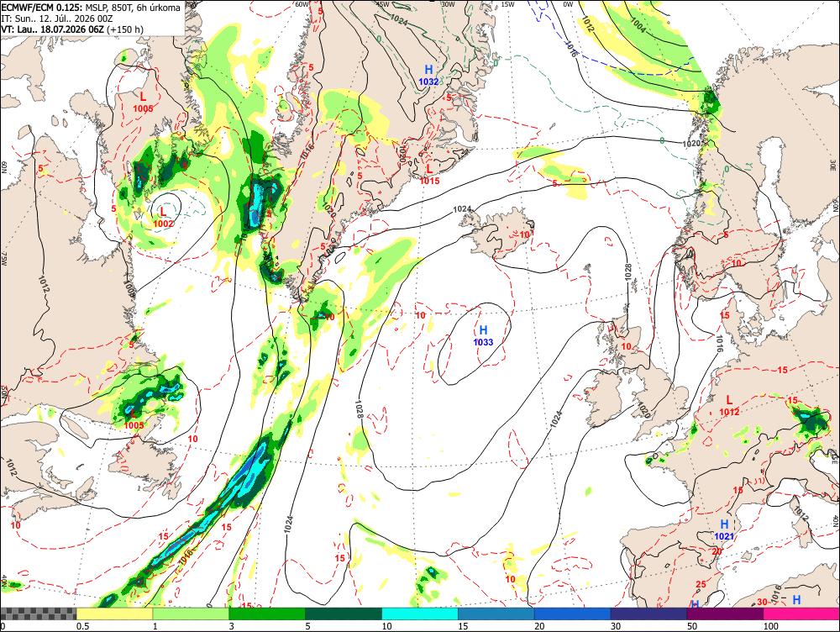Click the init time 'IT: Sun.. 12. Júl.. 2026 00Z'
Screen dimensions: 840x632
tap(57, 18)
